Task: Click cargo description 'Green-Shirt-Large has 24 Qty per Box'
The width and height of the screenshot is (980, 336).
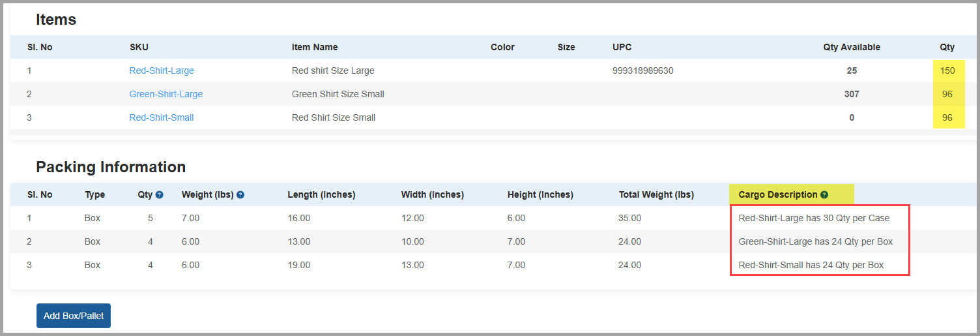Action: click(816, 241)
